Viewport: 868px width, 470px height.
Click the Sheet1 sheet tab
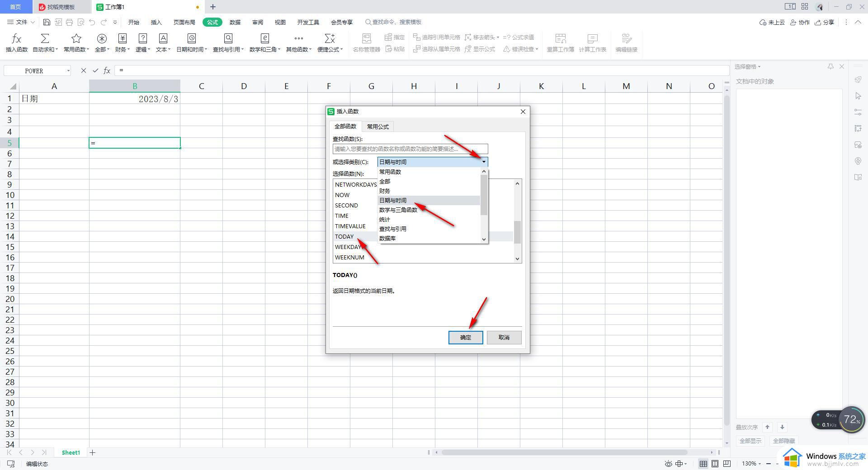(x=71, y=452)
